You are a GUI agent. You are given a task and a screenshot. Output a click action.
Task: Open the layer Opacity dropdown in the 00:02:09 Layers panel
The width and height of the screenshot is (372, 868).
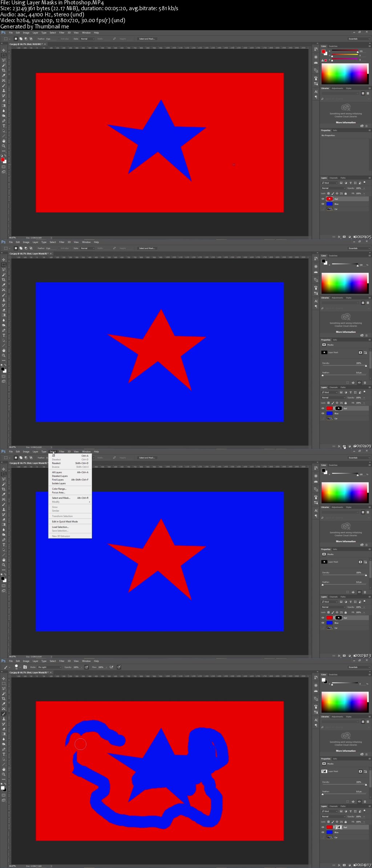click(x=363, y=397)
